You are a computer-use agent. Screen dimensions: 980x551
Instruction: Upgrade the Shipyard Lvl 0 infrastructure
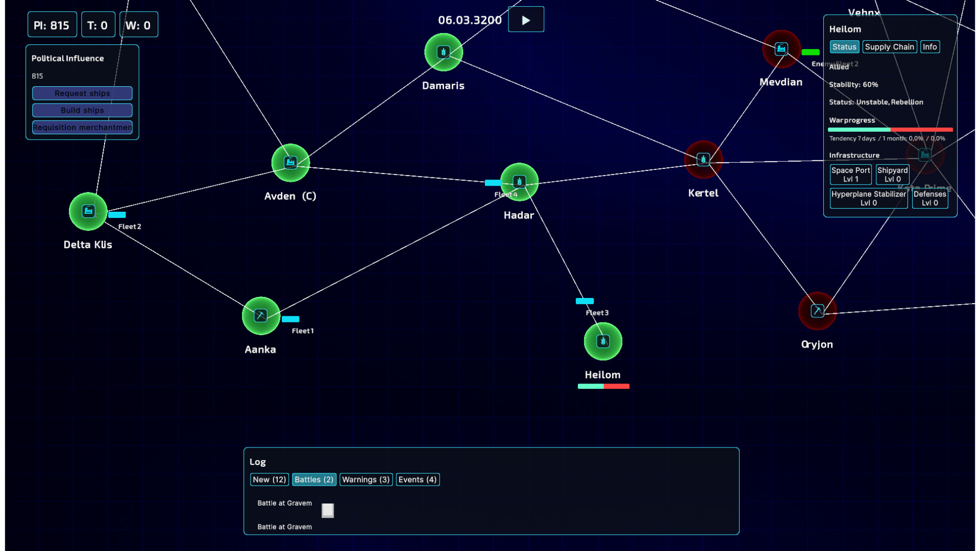click(892, 174)
